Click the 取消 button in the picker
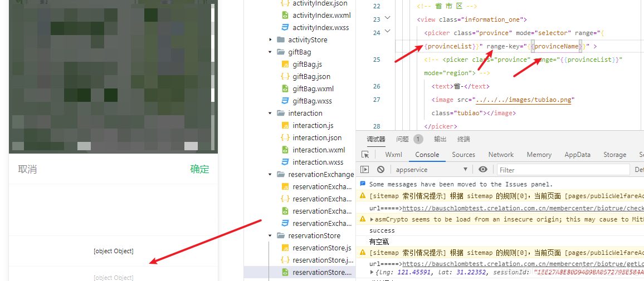Screen dimensions: 644x281 [27, 169]
